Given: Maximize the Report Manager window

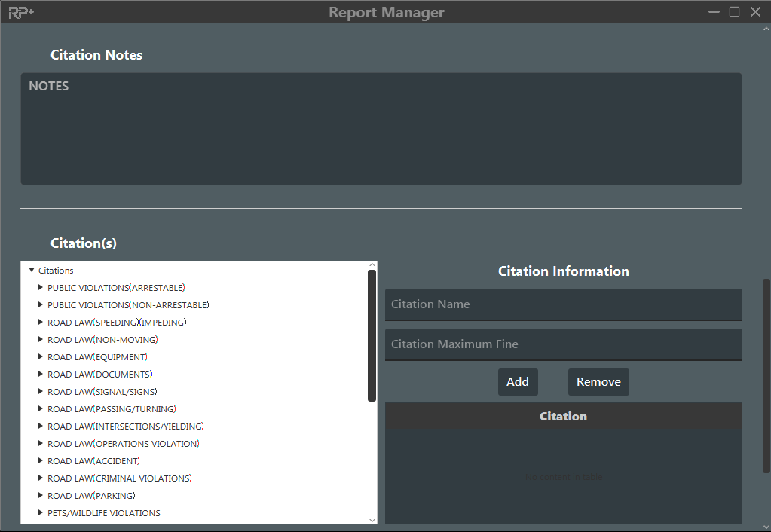Looking at the screenshot, I should [x=734, y=12].
